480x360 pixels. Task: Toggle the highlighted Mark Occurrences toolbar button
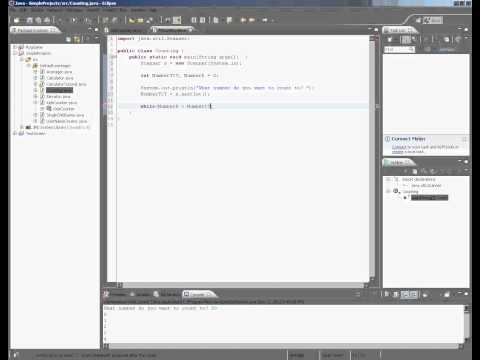tap(177, 20)
